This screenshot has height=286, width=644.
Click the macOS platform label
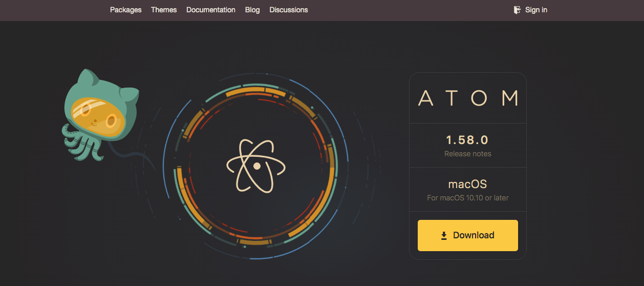coord(468,184)
